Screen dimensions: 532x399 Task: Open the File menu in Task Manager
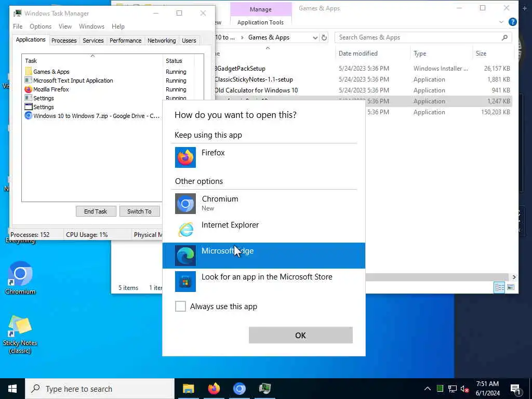click(x=18, y=26)
